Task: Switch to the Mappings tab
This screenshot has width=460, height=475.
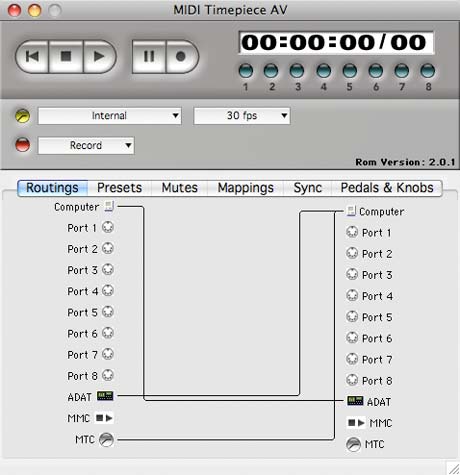Action: tap(246, 188)
